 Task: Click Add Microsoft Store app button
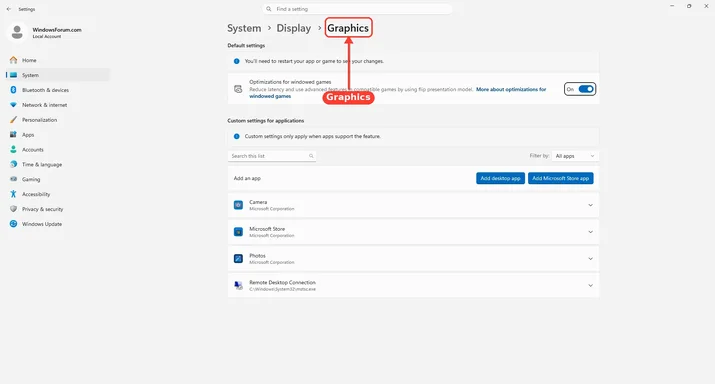point(560,178)
